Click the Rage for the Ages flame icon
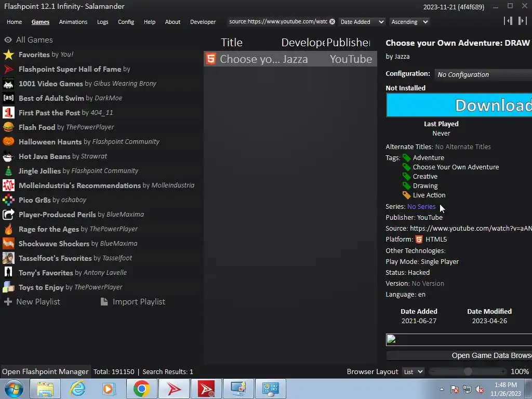 coord(8,229)
